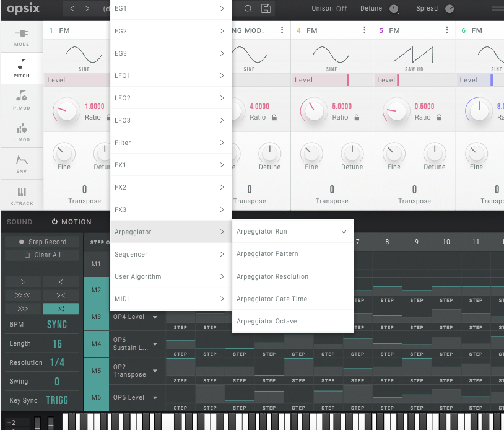
Task: Expand the Filter submenu
Action: tap(171, 143)
